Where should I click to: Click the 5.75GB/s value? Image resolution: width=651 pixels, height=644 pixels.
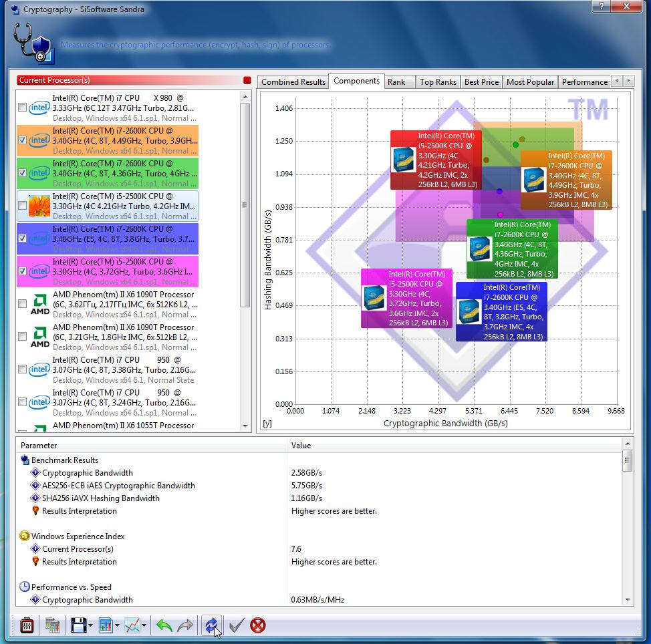point(307,486)
